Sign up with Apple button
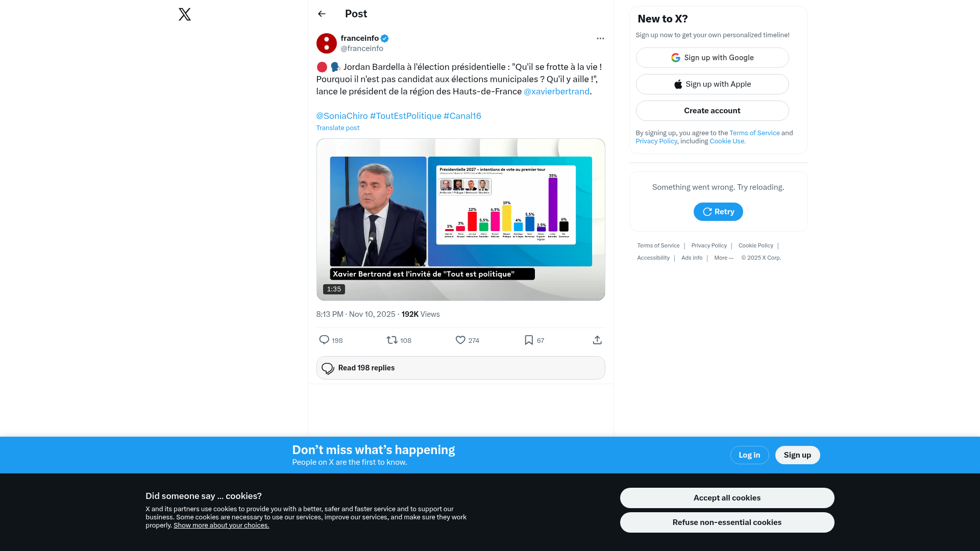The height and width of the screenshot is (551, 980). [x=712, y=84]
